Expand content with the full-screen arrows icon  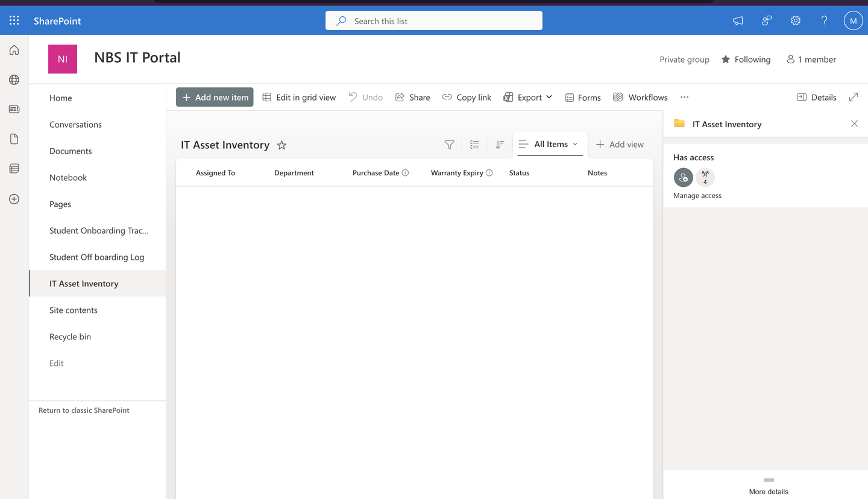(x=854, y=97)
